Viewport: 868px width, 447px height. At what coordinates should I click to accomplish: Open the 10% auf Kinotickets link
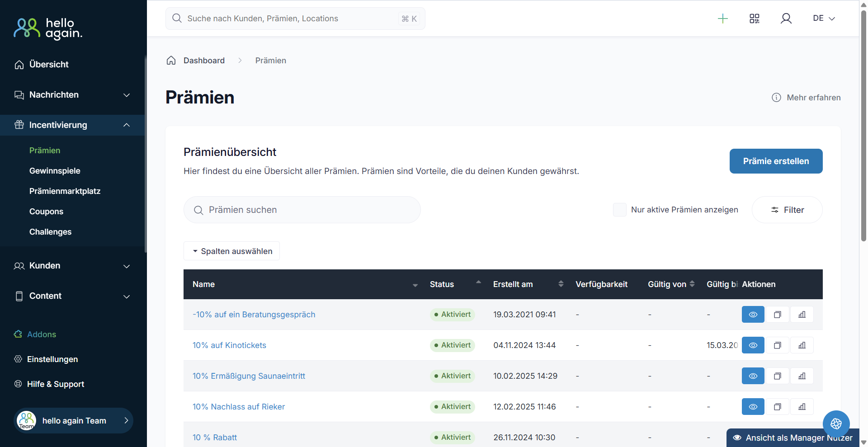pyautogui.click(x=229, y=345)
